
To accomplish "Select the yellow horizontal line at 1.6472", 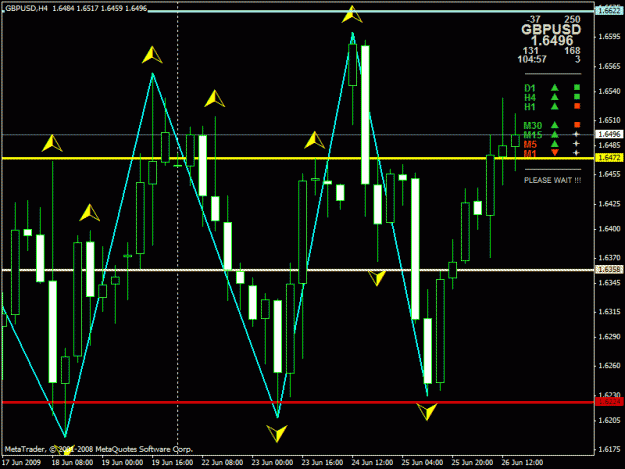I will click(x=298, y=158).
